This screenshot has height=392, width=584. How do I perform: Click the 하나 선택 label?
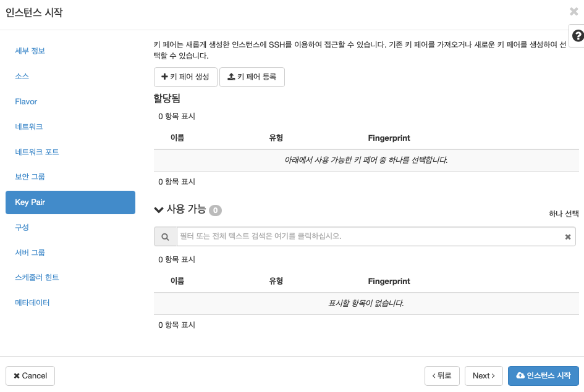(564, 214)
